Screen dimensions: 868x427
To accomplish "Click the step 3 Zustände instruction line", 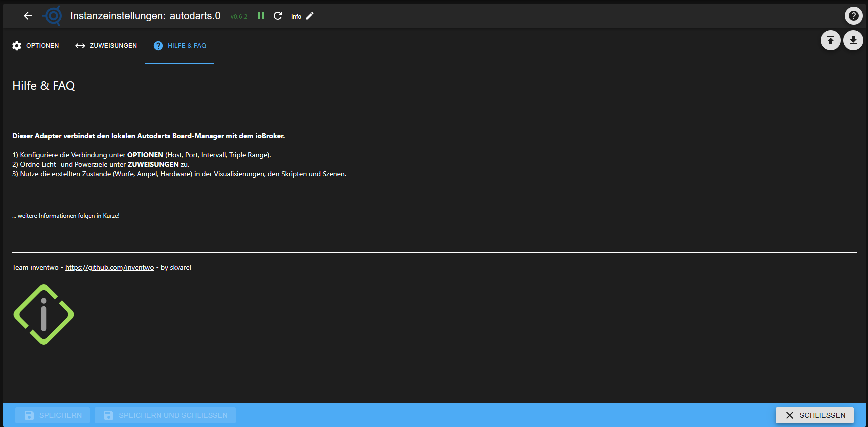I will click(179, 174).
